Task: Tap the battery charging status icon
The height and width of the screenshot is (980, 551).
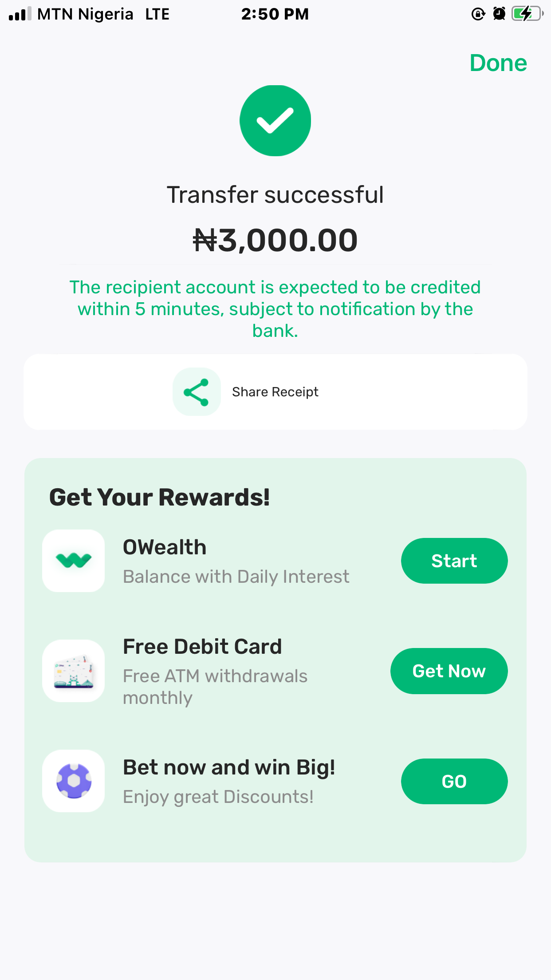Action: [x=527, y=14]
